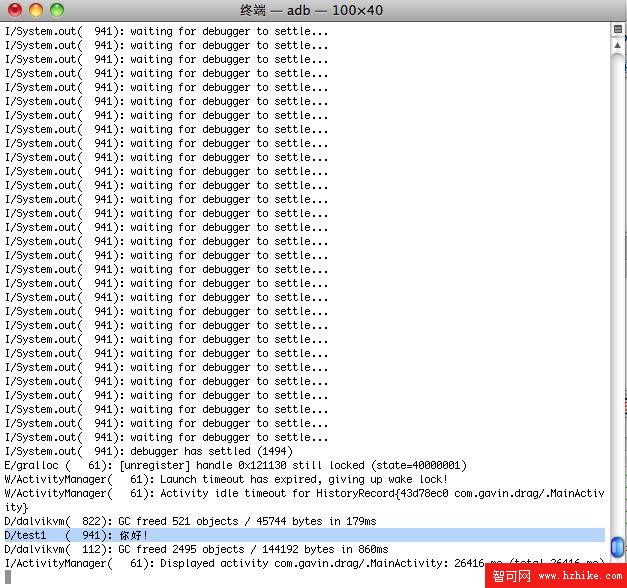Click 'GC freed 521 objects' log line
The image size is (627, 588).
point(190,521)
